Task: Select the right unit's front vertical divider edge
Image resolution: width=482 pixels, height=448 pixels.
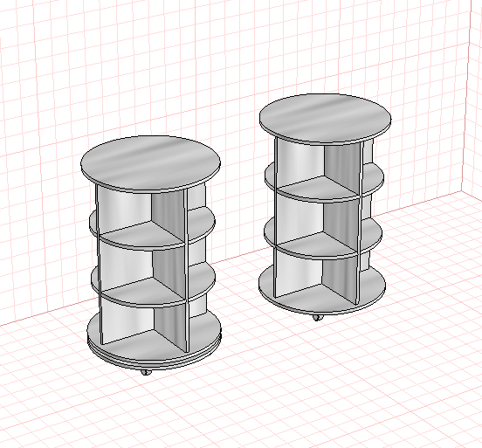Action: (x=360, y=223)
